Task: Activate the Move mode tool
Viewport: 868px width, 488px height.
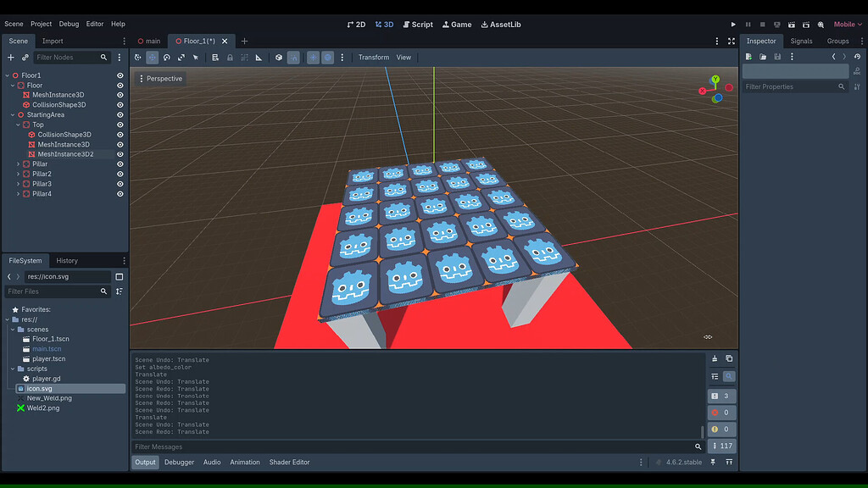Action: (153, 58)
